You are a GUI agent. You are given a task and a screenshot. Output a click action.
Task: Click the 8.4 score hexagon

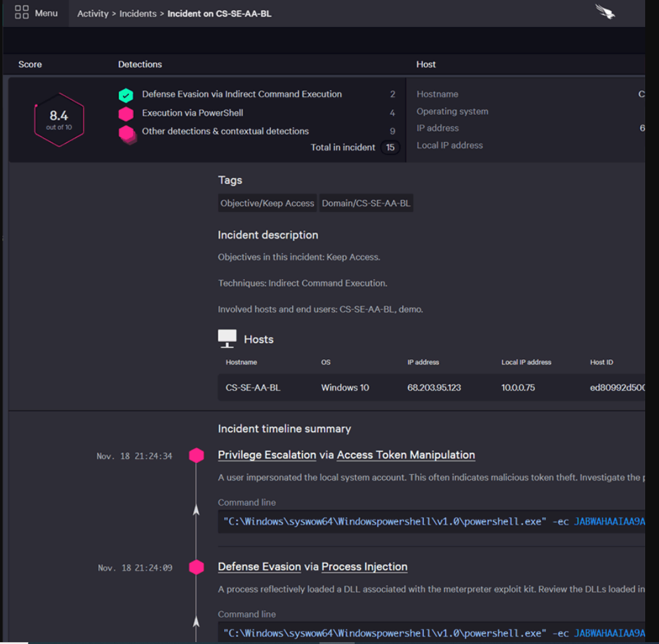pos(58,119)
